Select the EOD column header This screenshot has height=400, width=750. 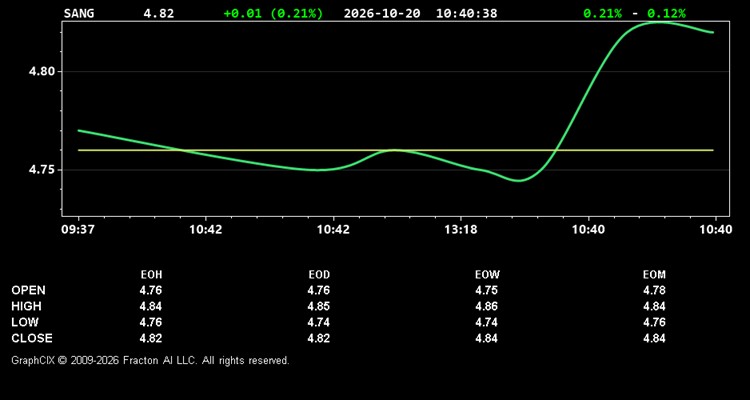pyautogui.click(x=319, y=275)
